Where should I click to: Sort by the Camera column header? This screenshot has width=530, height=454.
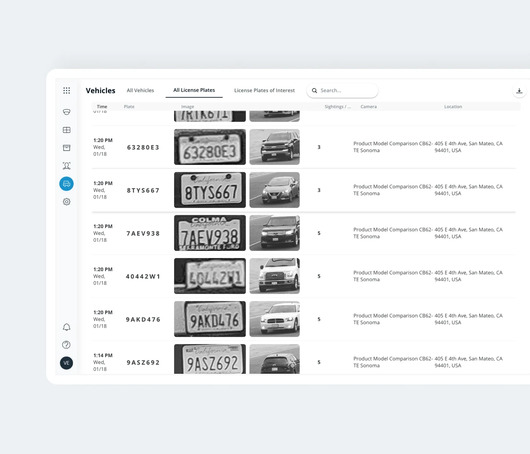pyautogui.click(x=368, y=106)
